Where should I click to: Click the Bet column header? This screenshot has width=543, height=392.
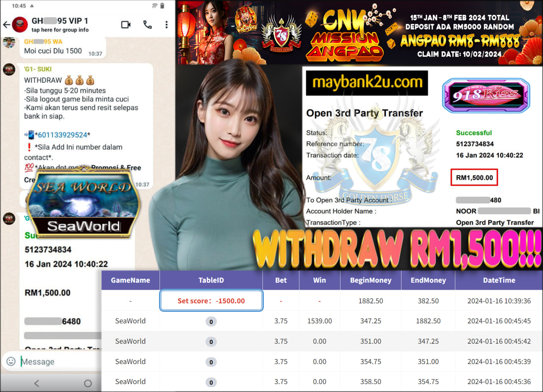click(x=281, y=280)
